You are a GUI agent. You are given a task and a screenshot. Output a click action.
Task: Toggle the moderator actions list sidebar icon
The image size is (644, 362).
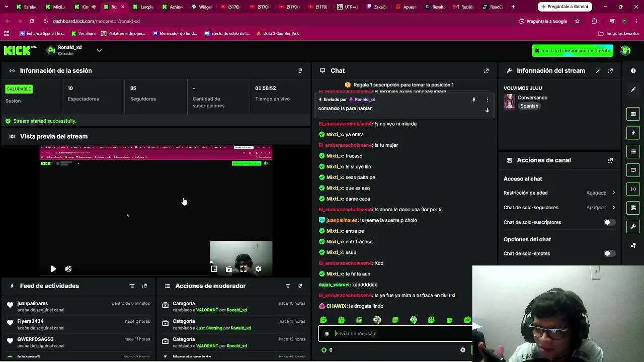coord(633,151)
